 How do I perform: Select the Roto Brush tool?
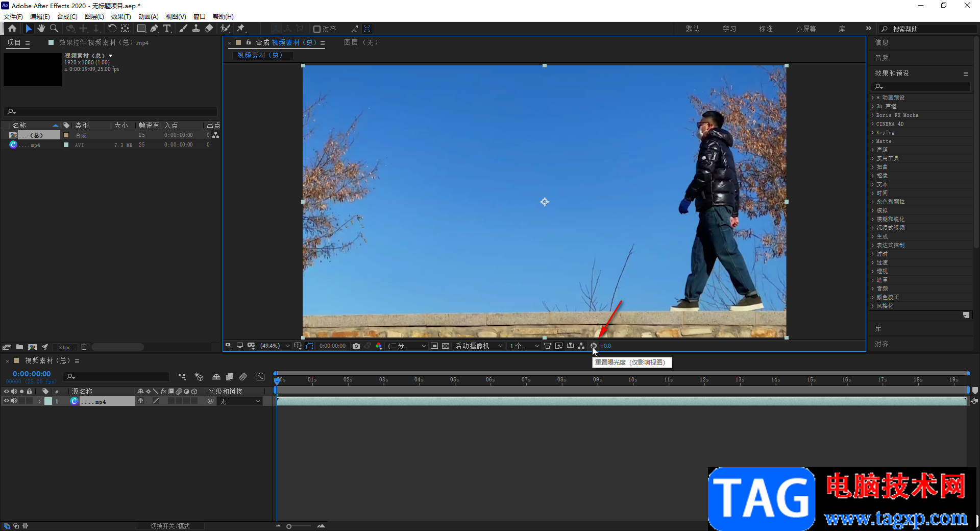pos(225,29)
